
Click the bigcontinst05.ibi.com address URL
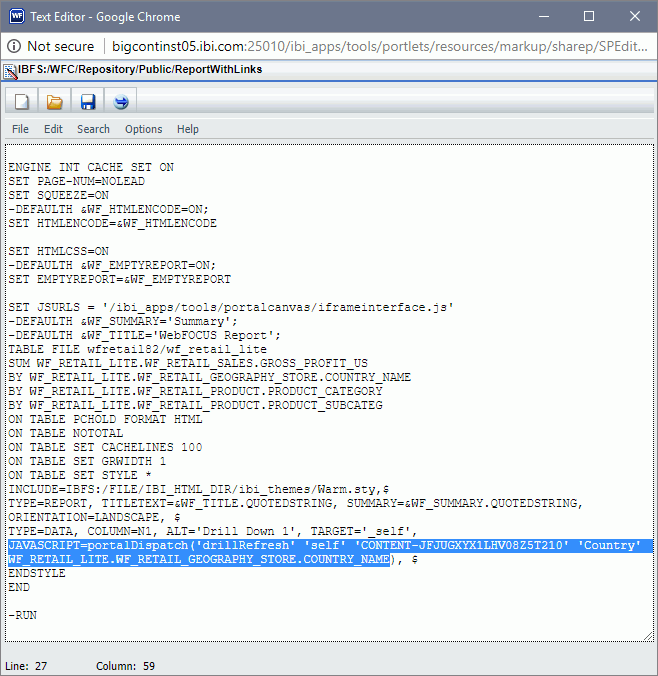pyautogui.click(x=379, y=46)
